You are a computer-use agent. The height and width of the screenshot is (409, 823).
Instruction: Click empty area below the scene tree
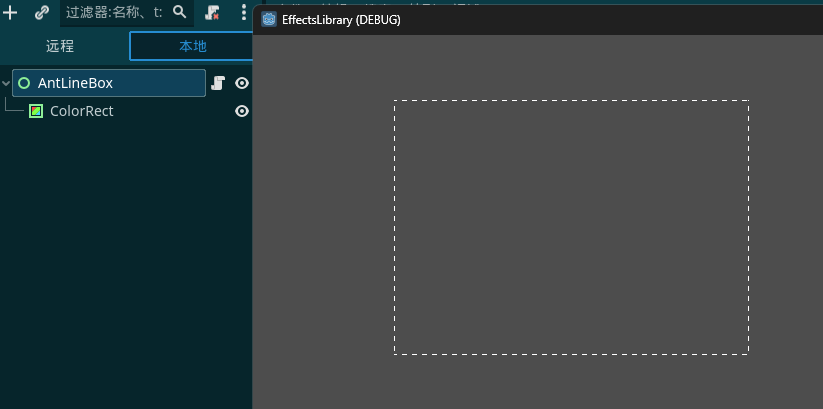tap(125, 270)
